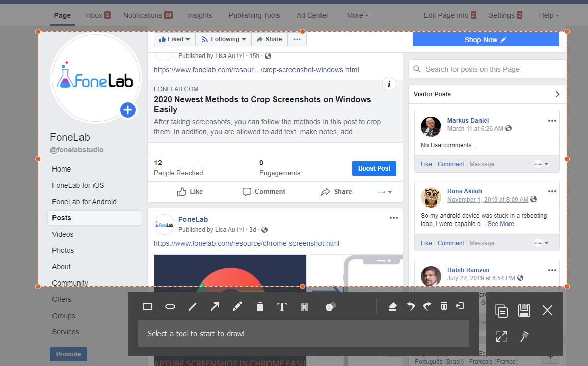Open the Insights tab
This screenshot has height=366, width=588.
click(200, 15)
